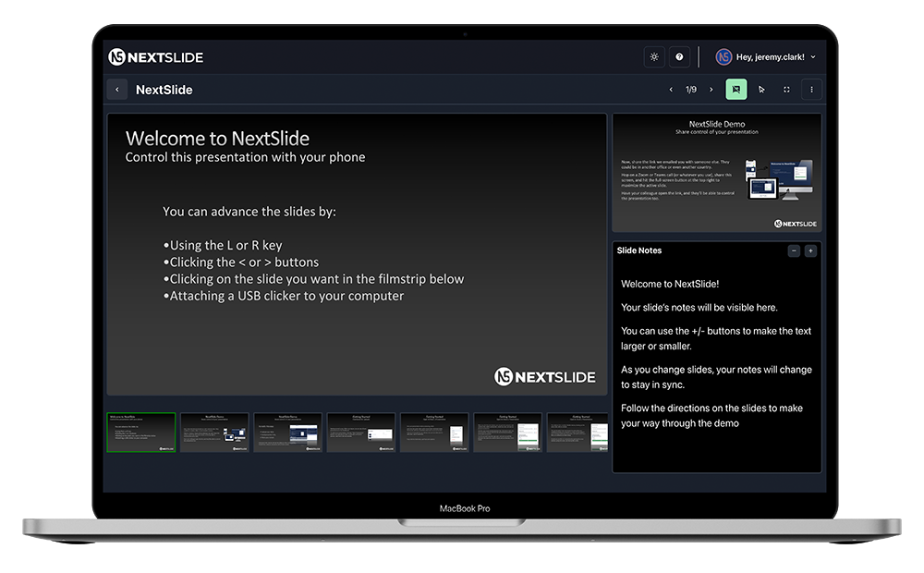Click the note 'Follow the directions on the slides'
This screenshot has height=573, width=924.
(711, 416)
